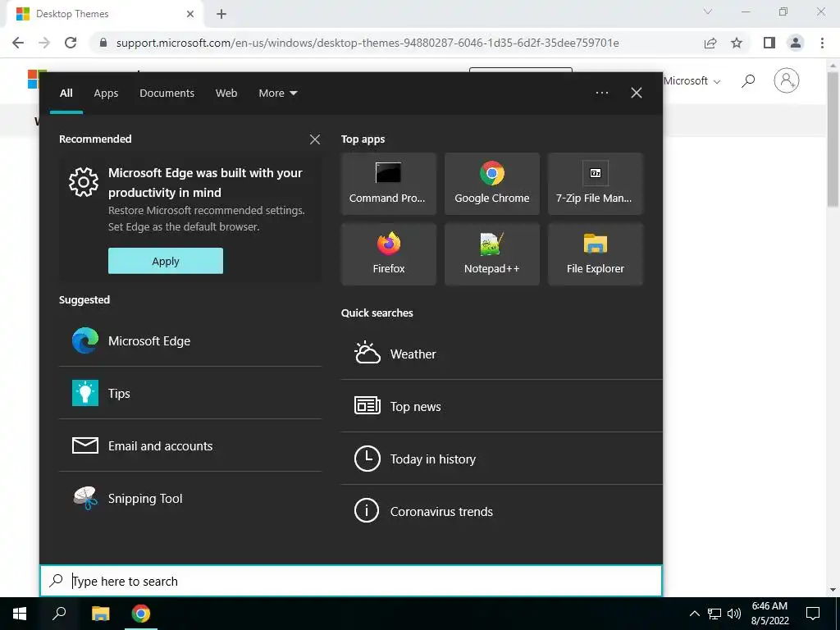Click the webpage search magnifier icon
Screen dimensions: 840x630
coord(748,81)
